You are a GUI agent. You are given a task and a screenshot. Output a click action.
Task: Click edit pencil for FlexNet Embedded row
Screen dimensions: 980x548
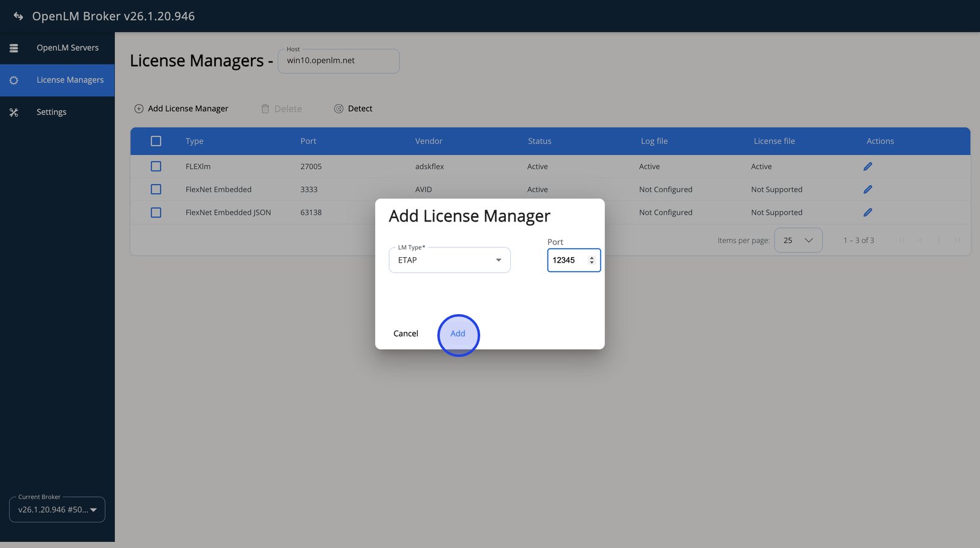point(867,190)
